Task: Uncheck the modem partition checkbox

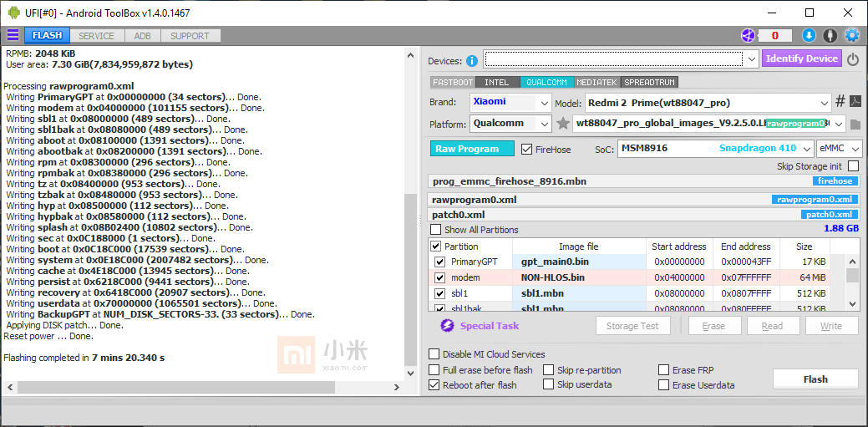Action: [x=440, y=277]
